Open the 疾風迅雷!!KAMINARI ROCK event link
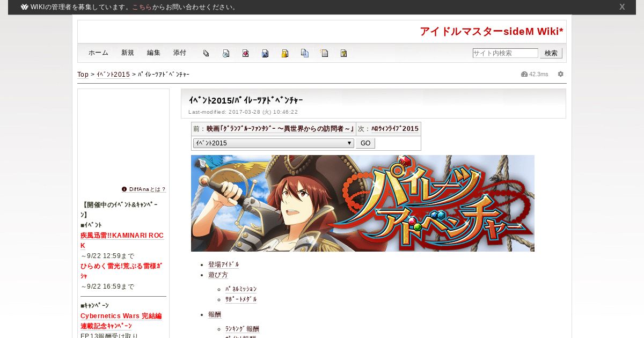 (122, 240)
